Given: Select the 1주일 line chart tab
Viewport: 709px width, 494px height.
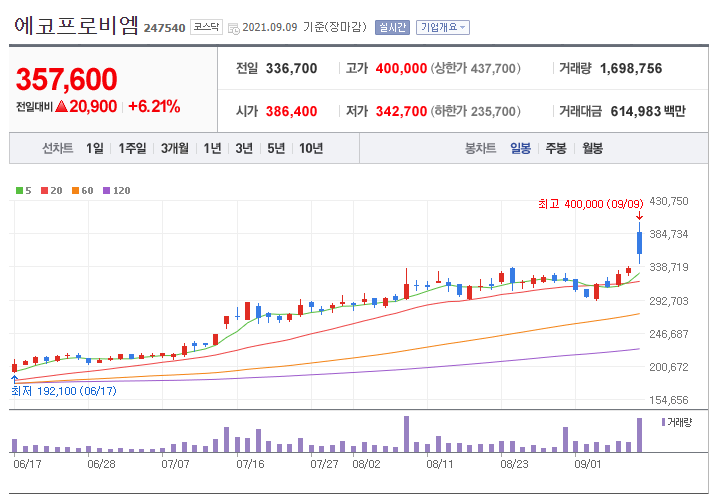Looking at the screenshot, I should pyautogui.click(x=132, y=148).
